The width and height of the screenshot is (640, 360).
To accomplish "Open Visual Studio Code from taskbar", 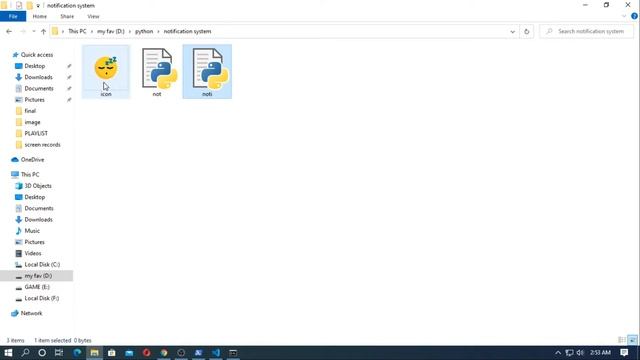I will tap(216, 353).
